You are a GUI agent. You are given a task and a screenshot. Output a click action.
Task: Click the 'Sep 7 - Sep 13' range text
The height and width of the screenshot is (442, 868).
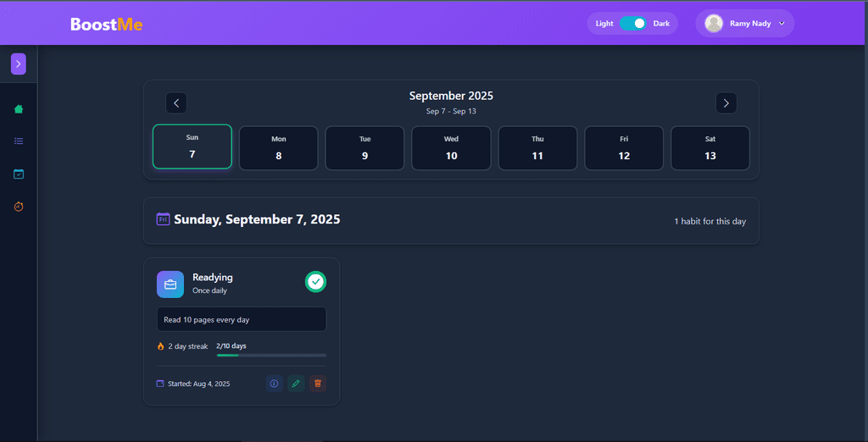[x=451, y=111]
